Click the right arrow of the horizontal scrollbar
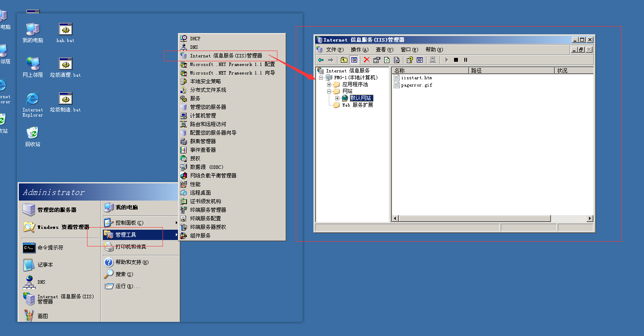Screen dimensions: 644x336 click(590, 219)
